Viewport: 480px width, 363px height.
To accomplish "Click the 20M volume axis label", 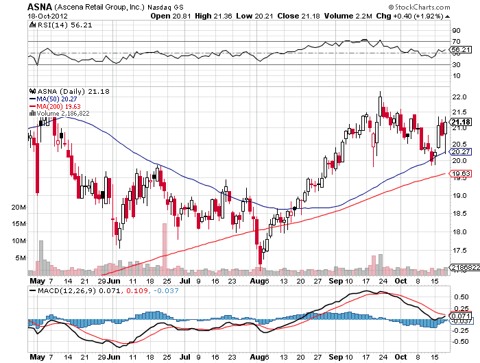I will click(x=19, y=207).
